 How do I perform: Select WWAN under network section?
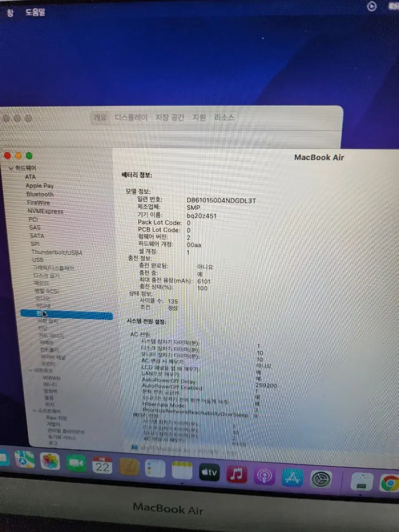pyautogui.click(x=51, y=378)
